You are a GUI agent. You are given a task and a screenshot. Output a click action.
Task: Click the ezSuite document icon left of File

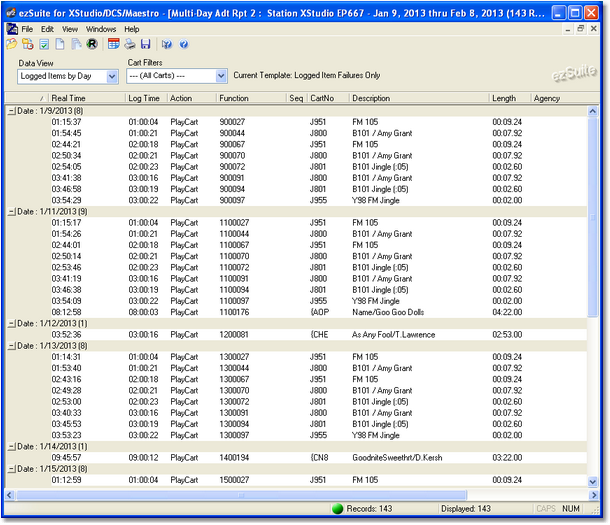(12, 29)
